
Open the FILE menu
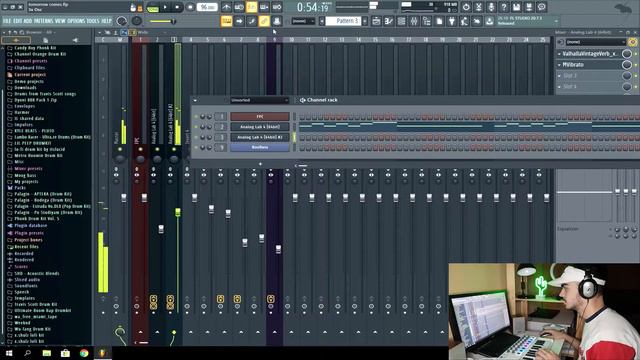tap(7, 21)
